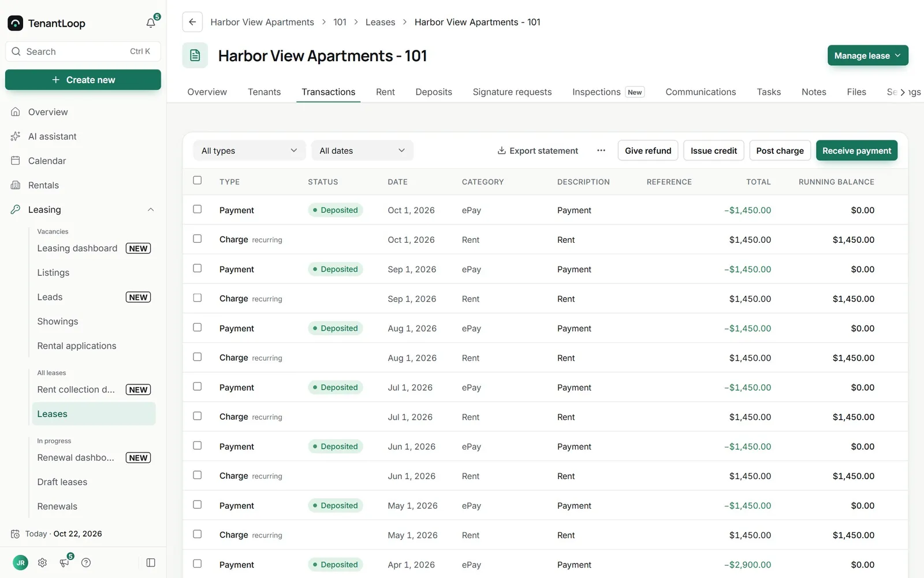Collapse the Leasing section chevron

151,210
